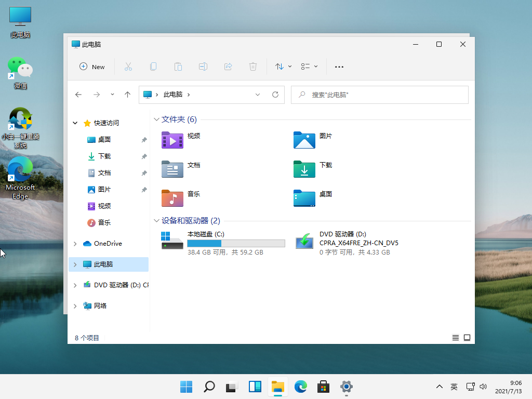
Task: Click the disk usage bar of 本地磁盘 (C:)
Action: click(x=235, y=243)
